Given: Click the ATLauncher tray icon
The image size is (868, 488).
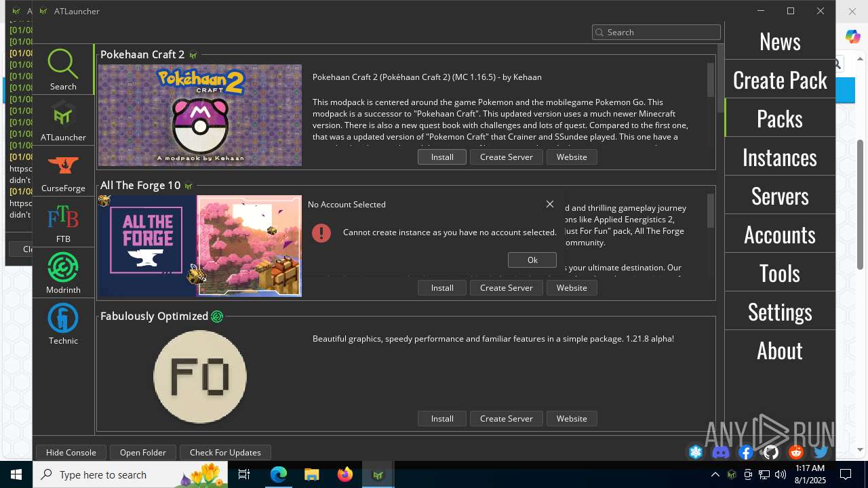Looking at the screenshot, I should point(732,474).
